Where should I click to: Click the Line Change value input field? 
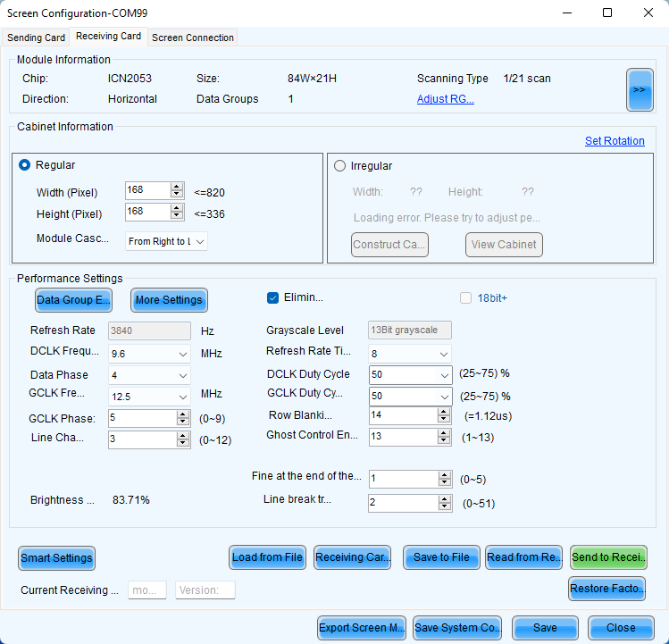pos(141,439)
